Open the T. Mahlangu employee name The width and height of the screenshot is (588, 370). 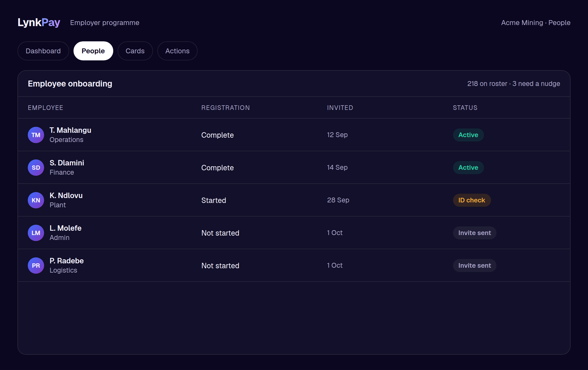tap(70, 130)
